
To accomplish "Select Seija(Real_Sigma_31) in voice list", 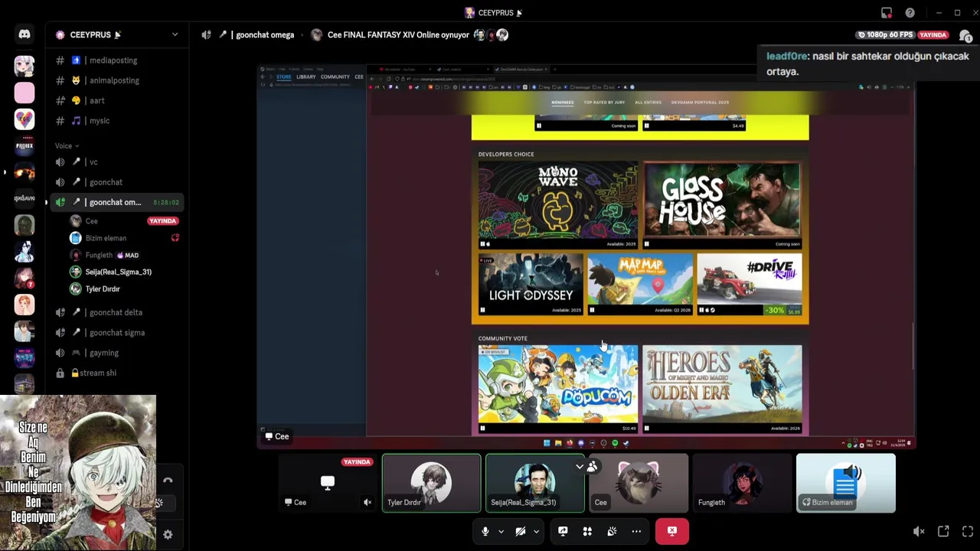I will [118, 272].
